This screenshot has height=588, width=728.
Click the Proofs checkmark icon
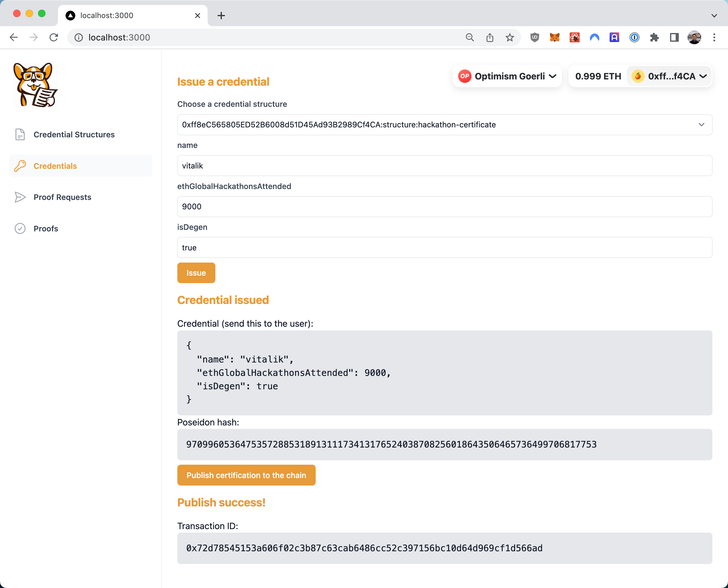20,228
